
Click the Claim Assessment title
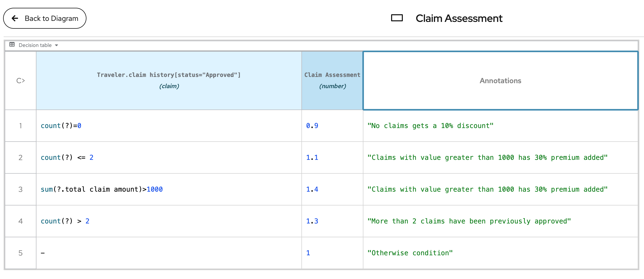[459, 18]
